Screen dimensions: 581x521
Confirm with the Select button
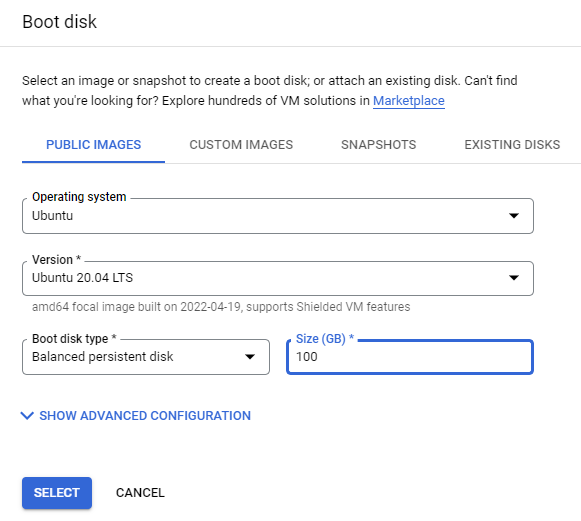coord(57,493)
